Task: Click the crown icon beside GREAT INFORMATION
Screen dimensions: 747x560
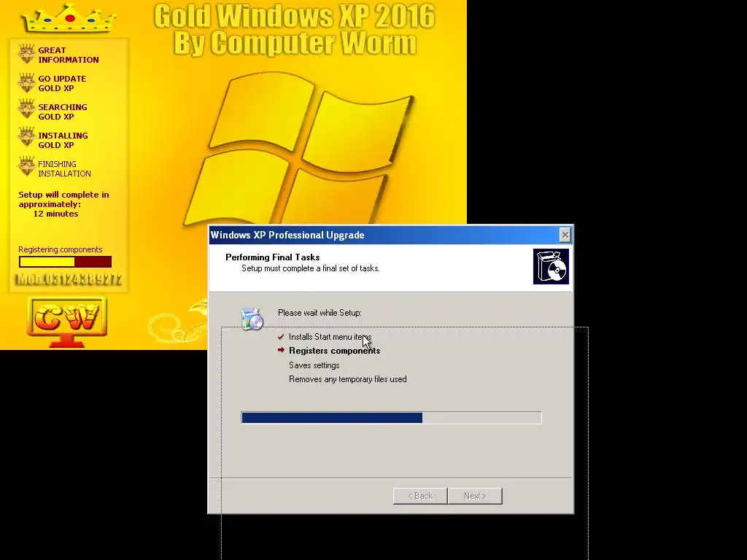Action: (27, 54)
